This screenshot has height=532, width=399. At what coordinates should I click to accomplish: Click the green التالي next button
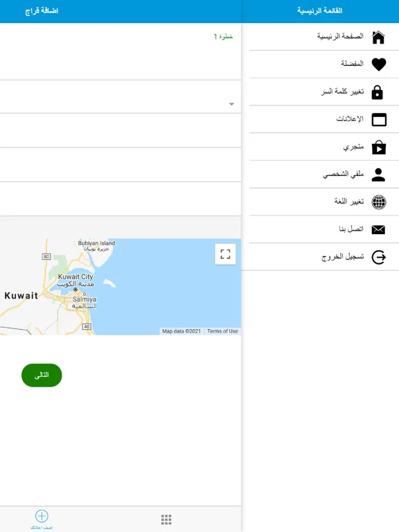tap(42, 375)
